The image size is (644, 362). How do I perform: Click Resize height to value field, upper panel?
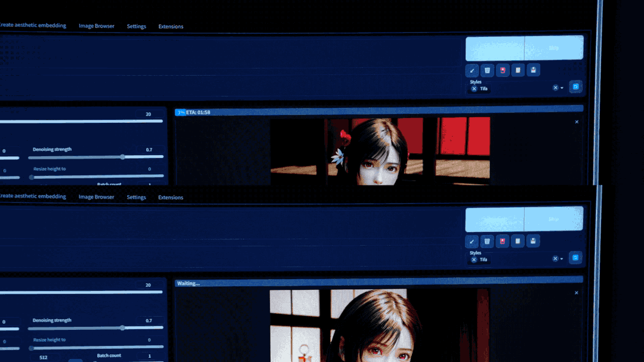150,169
